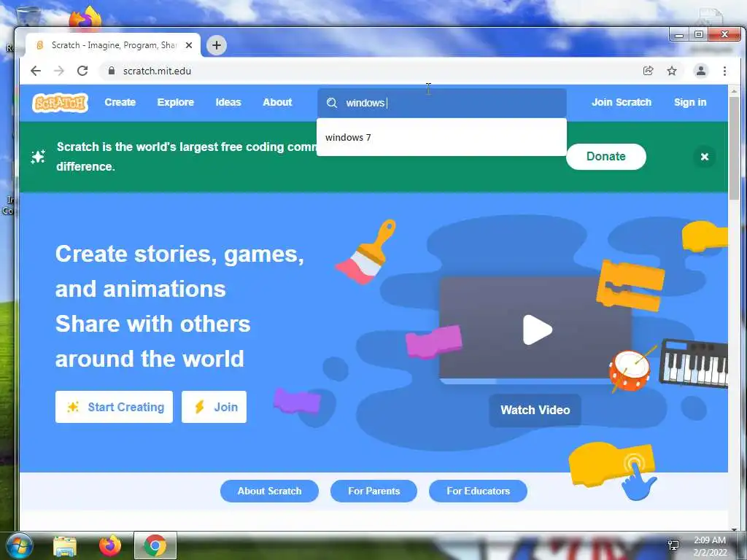Click the search magnifier icon
This screenshot has width=747, height=560.
(x=332, y=103)
